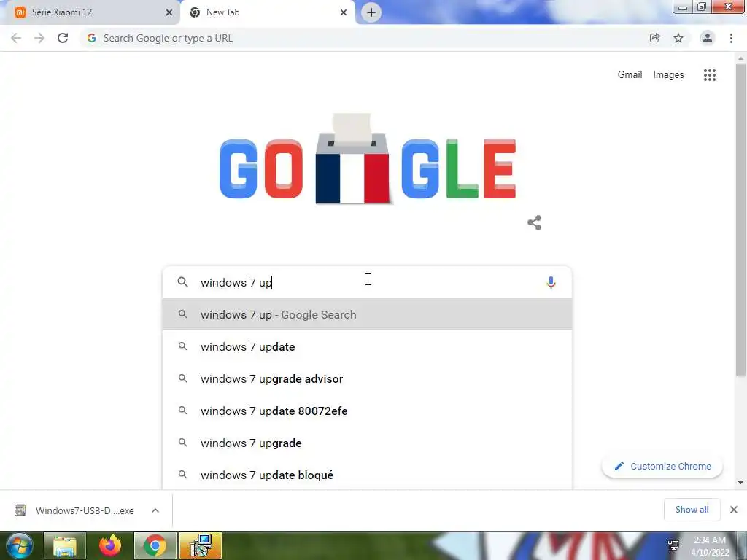747x560 pixels.
Task: Close the downloads bar
Action: [x=734, y=510]
